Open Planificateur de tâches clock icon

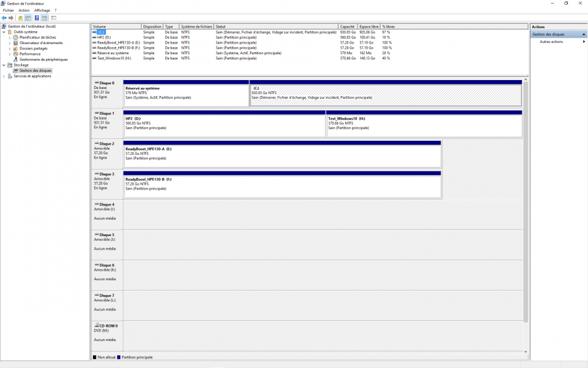click(x=16, y=37)
